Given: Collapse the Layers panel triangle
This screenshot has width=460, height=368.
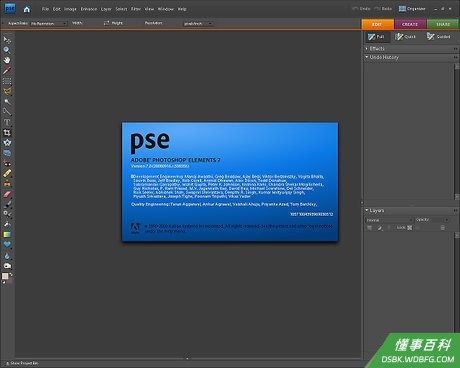Looking at the screenshot, I should pos(367,210).
